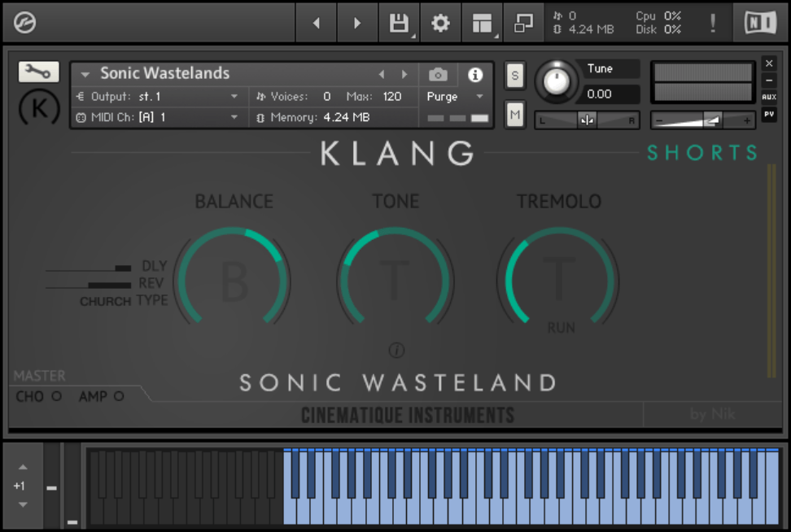Screen dimensions: 791x532
Task: Click the Kontakt logo icon in the header
Action: (24, 23)
